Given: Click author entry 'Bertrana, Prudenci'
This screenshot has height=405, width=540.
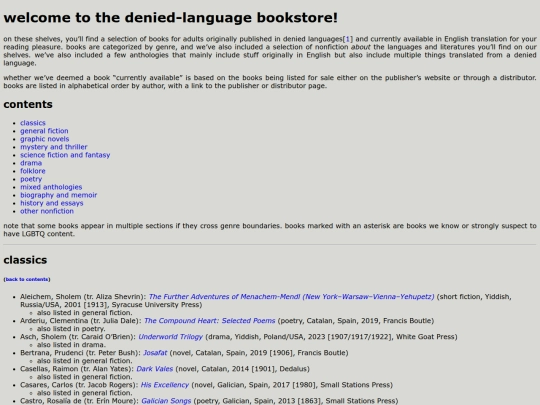Looking at the screenshot, I should tap(51, 353).
